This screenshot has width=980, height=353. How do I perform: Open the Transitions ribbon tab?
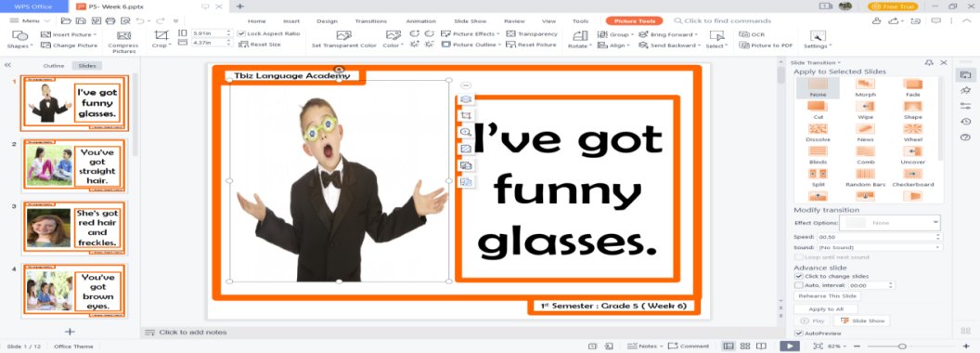click(x=370, y=21)
